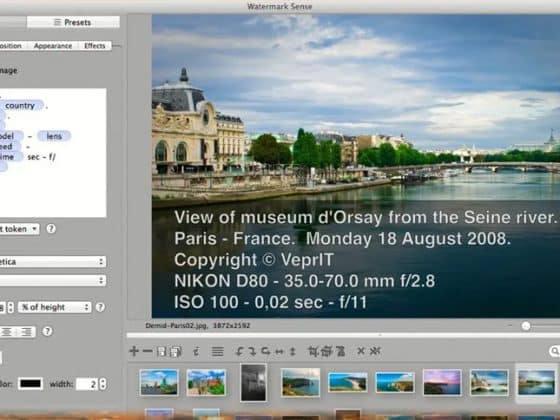Click the country token in text box

point(22,105)
